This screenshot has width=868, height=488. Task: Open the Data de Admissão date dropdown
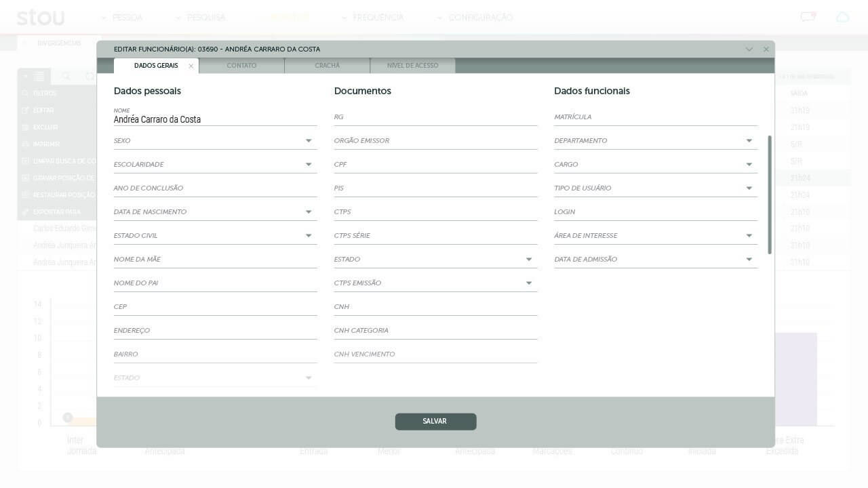(x=749, y=260)
